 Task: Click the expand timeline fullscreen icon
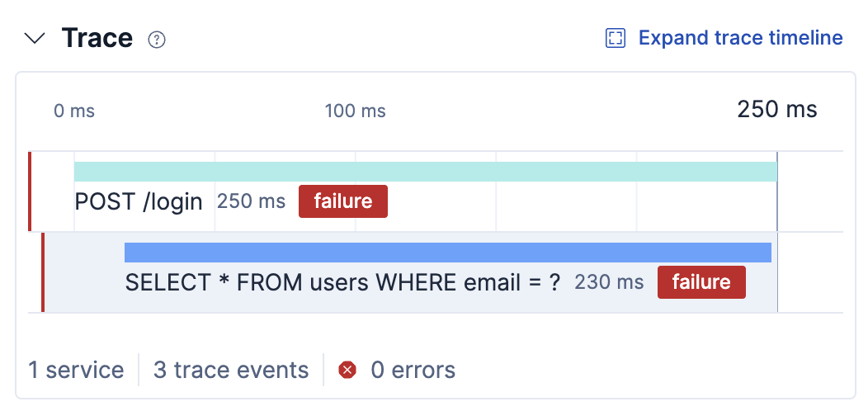[x=616, y=39]
